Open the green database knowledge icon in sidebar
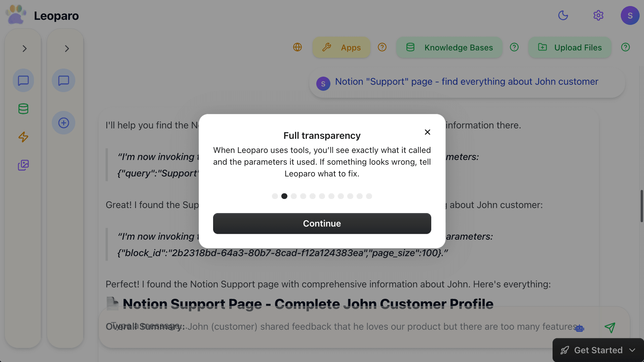 pyautogui.click(x=23, y=109)
